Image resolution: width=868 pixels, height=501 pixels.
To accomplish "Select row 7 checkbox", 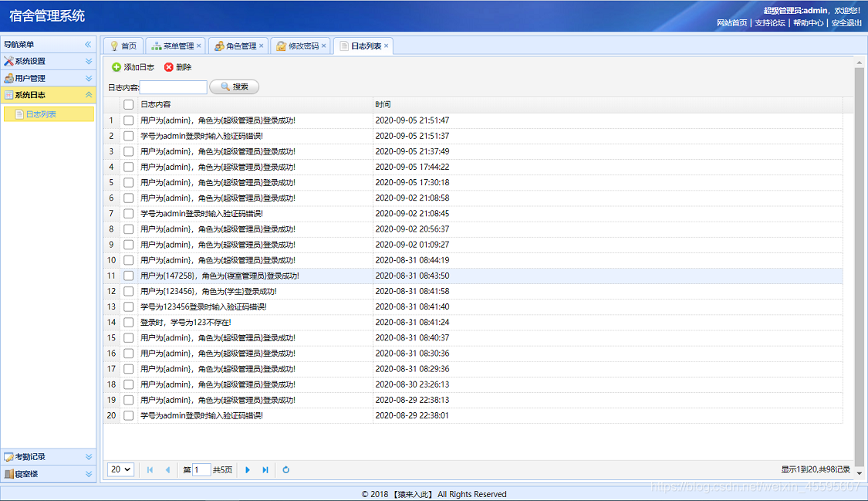I will [x=128, y=213].
